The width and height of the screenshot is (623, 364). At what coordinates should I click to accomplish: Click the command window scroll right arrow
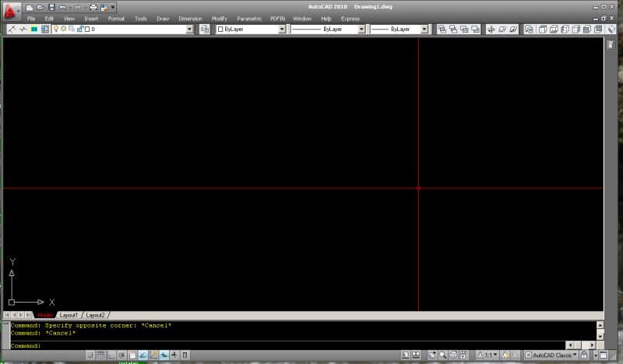point(592,345)
